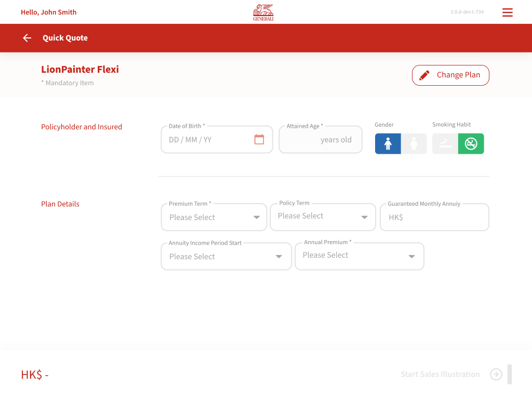This screenshot has height=399, width=532.
Task: Click the Guaranteed Monthly Annuity HK$ field
Action: click(434, 217)
